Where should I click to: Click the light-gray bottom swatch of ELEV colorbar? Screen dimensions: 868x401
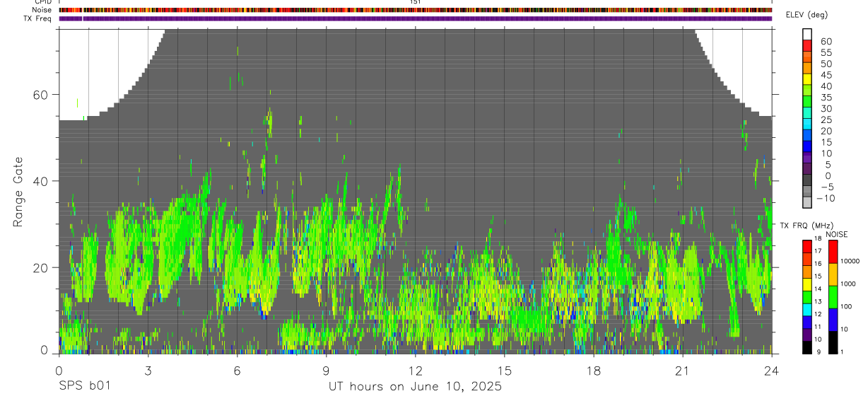pyautogui.click(x=807, y=202)
